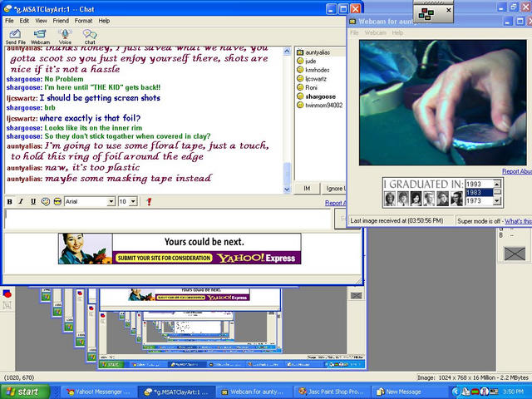Click crossed-box icon in Paint Shop Pro panel

[x=515, y=254]
